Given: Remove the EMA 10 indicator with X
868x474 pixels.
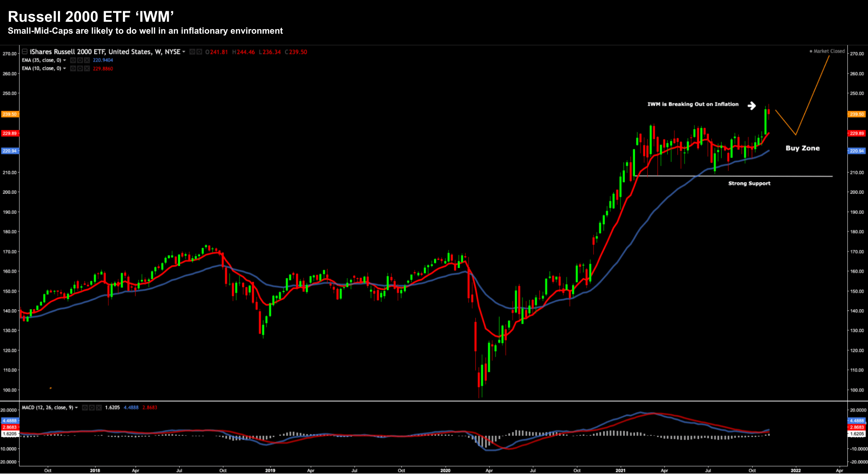Looking at the screenshot, I should coord(87,68).
